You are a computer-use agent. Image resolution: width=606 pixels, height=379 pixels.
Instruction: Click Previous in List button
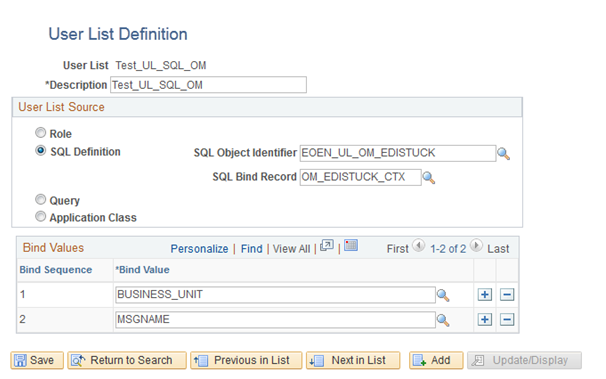tap(246, 360)
